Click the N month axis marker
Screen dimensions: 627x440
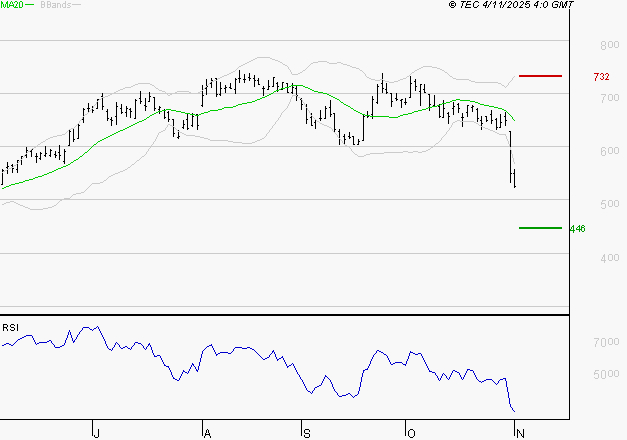point(520,433)
